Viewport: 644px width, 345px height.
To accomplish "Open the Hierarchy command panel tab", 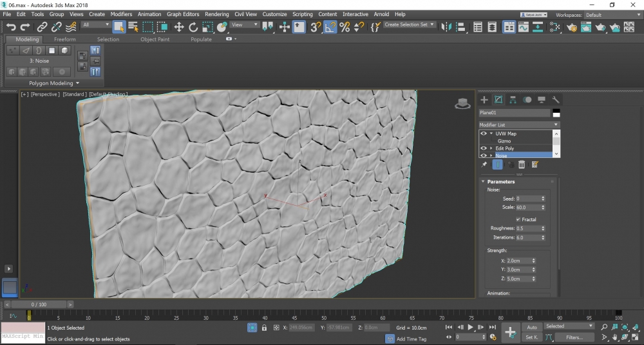I will click(x=513, y=99).
